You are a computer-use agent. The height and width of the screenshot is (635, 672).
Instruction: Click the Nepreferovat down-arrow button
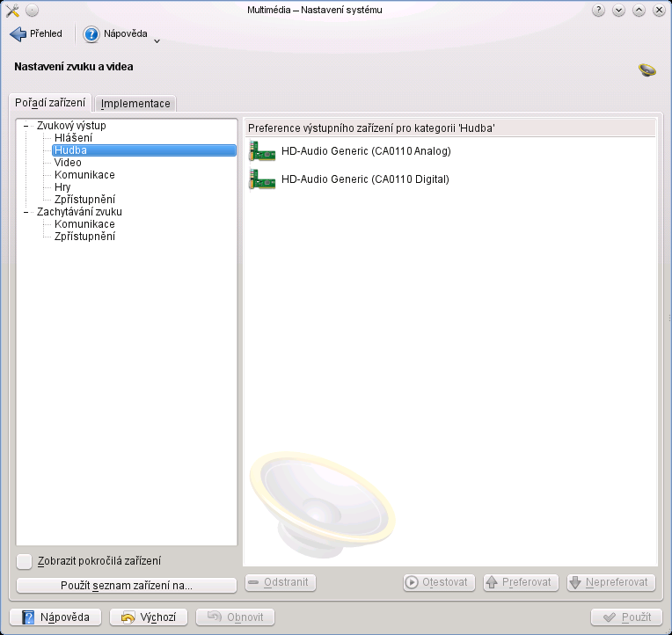coord(611,583)
